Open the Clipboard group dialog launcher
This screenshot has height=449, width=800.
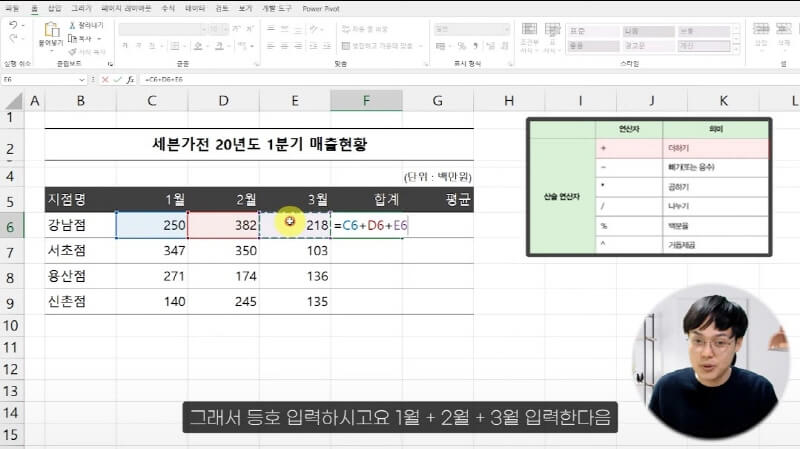point(110,64)
